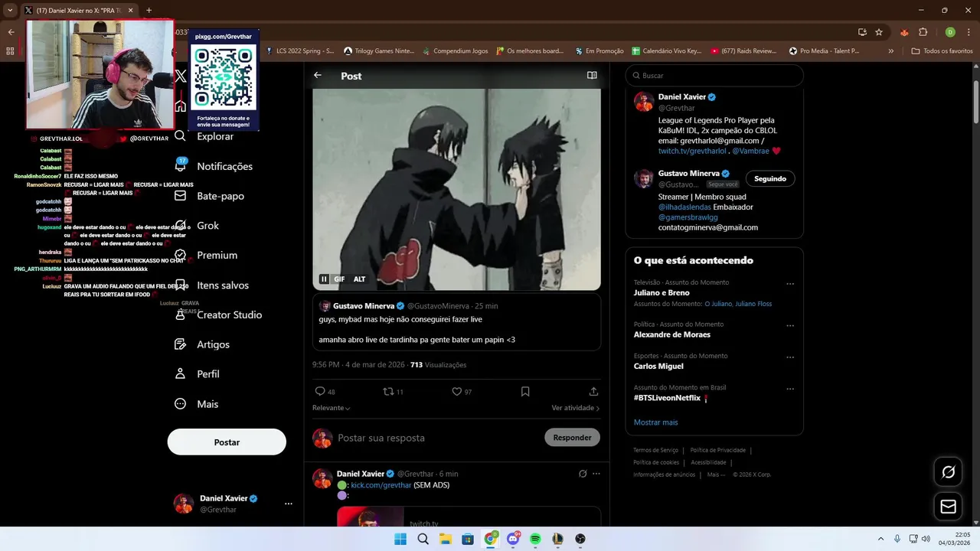Click Mostrar mais in trends panel
This screenshot has width=980, height=551.
[655, 422]
